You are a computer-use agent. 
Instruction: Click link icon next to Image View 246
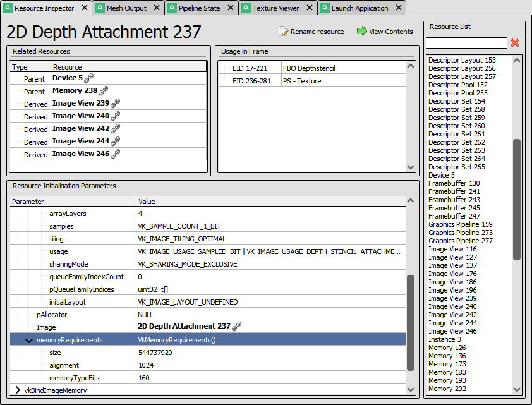click(x=116, y=154)
